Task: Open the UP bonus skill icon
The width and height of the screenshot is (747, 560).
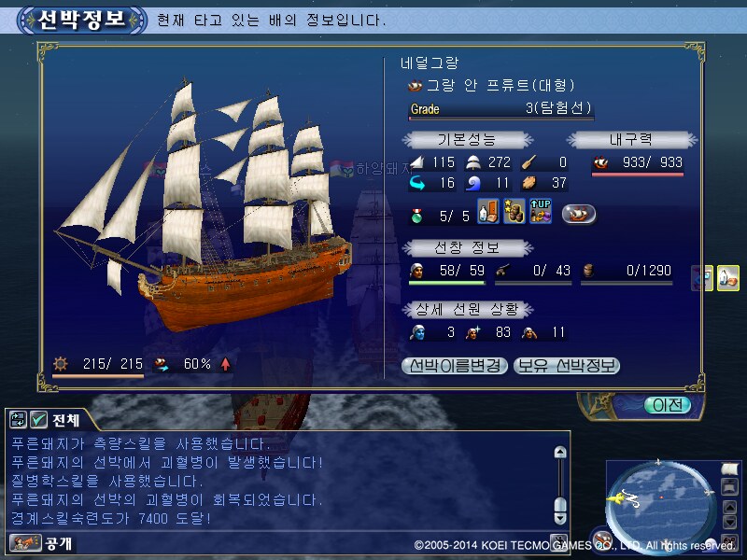Action: tap(541, 212)
